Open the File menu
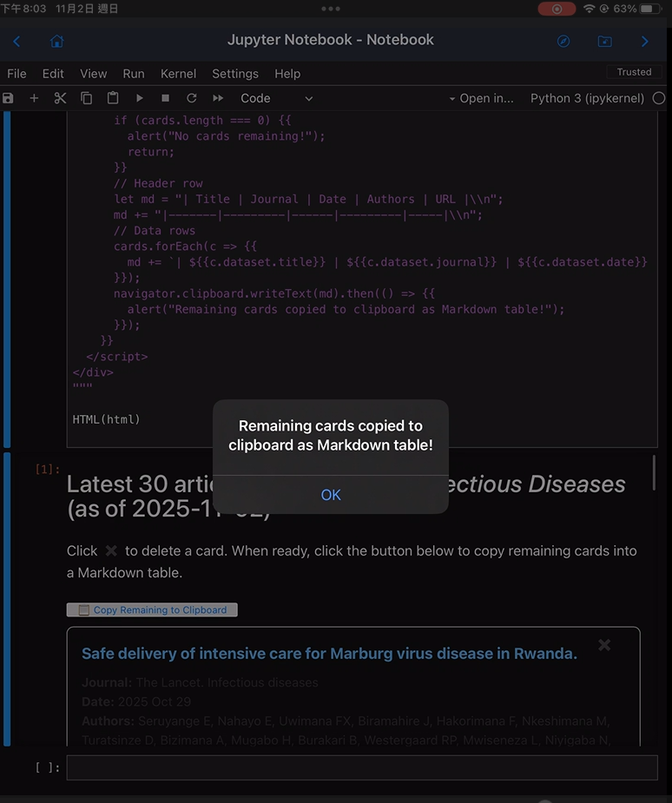 click(16, 74)
